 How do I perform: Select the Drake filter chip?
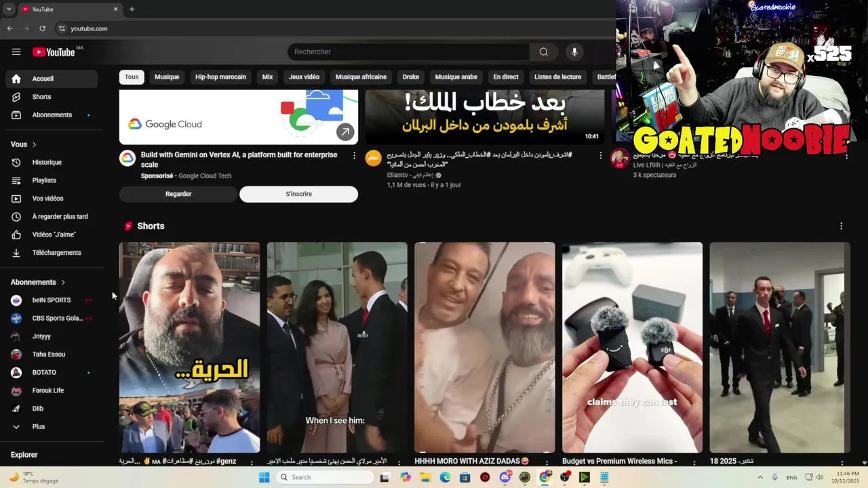(x=411, y=77)
